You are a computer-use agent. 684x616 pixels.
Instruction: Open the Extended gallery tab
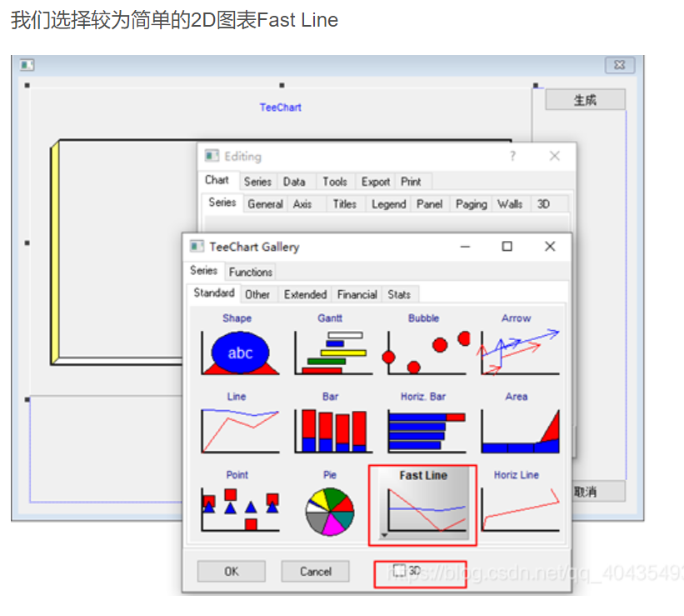306,295
